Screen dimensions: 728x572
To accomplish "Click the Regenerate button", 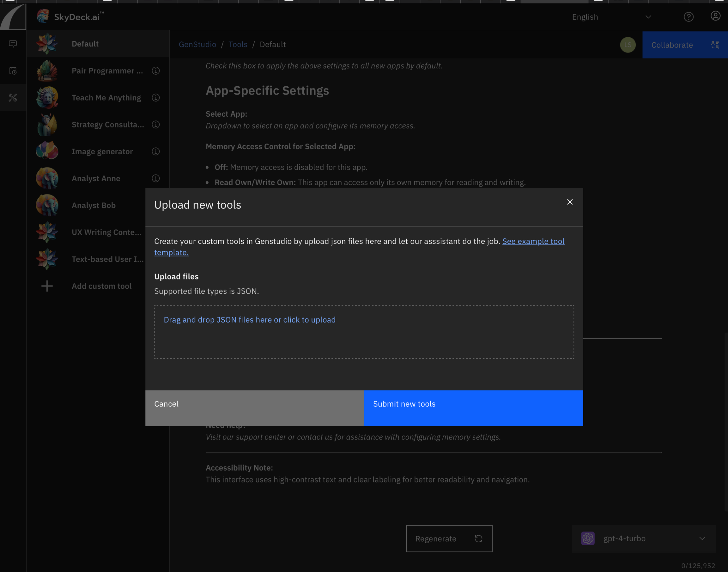I will [449, 538].
